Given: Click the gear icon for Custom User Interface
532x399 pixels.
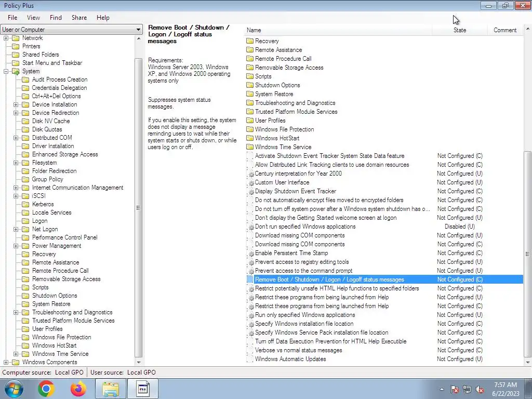Looking at the screenshot, I should [250, 182].
